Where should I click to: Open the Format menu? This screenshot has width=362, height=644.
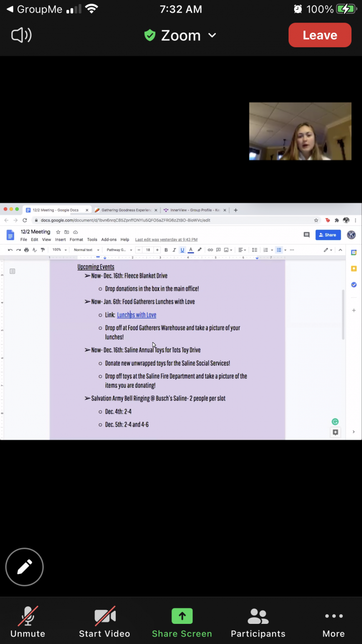click(x=76, y=239)
